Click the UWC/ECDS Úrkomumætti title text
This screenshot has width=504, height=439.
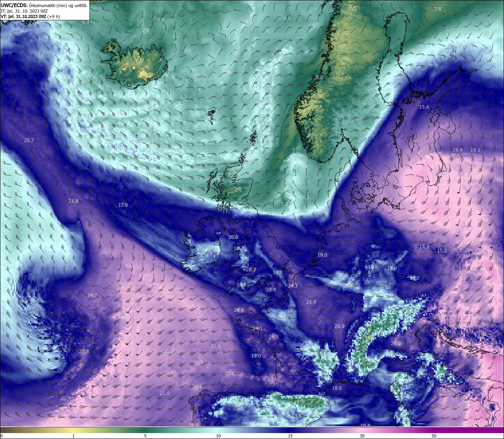click(44, 5)
